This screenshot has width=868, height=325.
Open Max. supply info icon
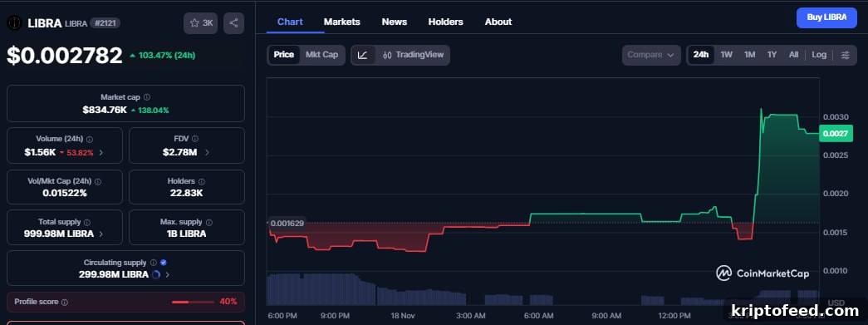208,222
